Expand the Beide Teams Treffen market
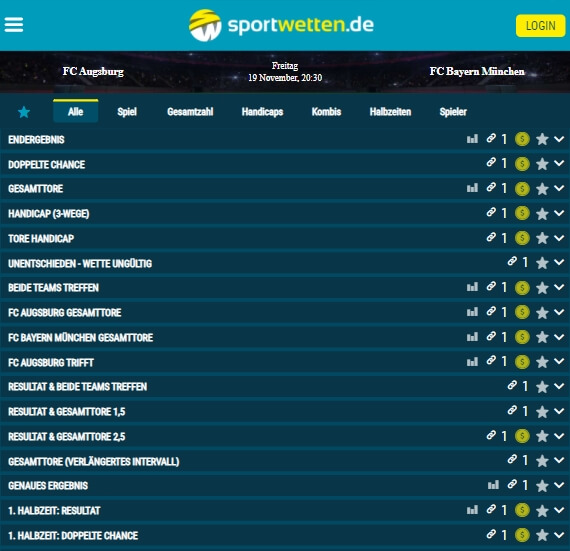Image resolution: width=570 pixels, height=551 pixels. [559, 287]
